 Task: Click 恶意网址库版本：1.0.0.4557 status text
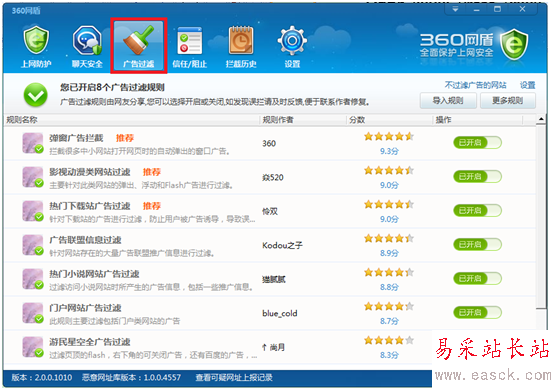(x=131, y=378)
